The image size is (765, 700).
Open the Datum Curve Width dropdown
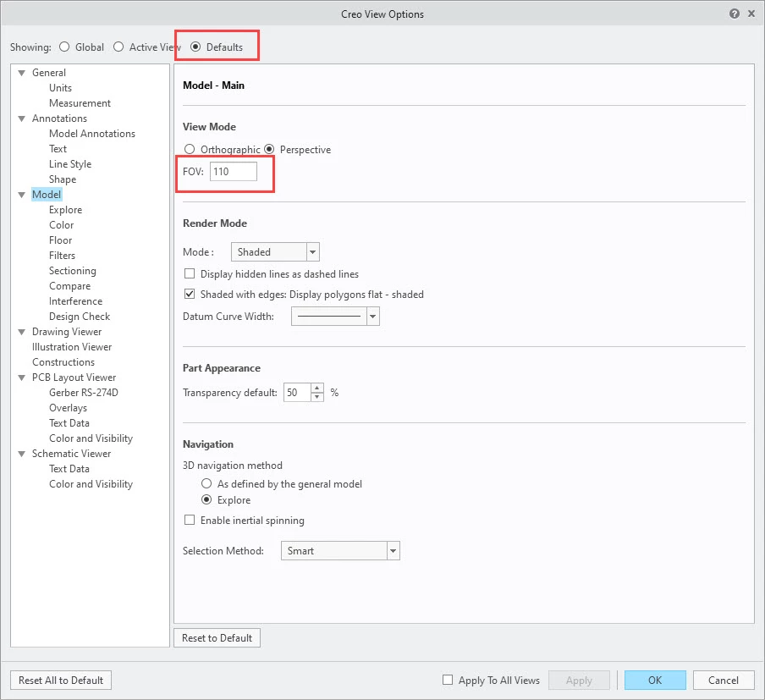coord(335,317)
